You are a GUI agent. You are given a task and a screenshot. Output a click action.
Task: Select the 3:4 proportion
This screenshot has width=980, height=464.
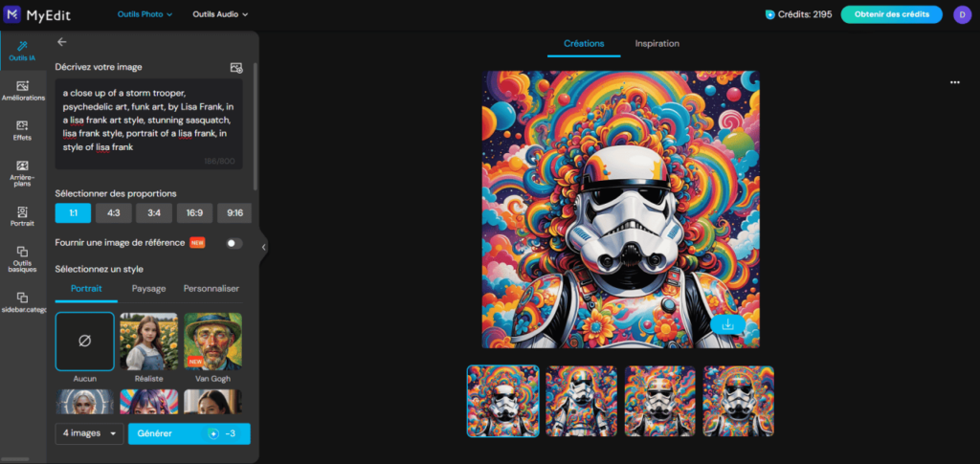click(x=154, y=213)
